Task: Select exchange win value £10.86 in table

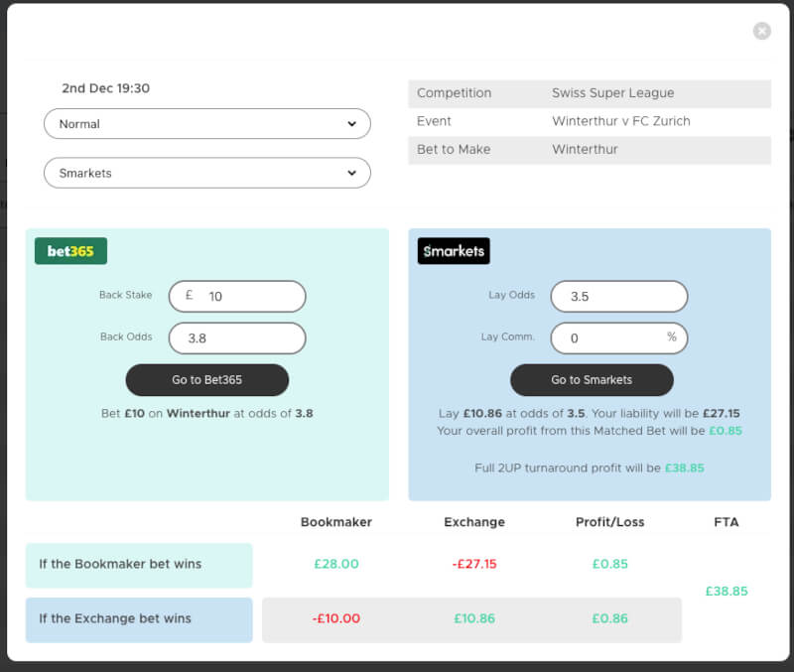Action: [x=474, y=618]
